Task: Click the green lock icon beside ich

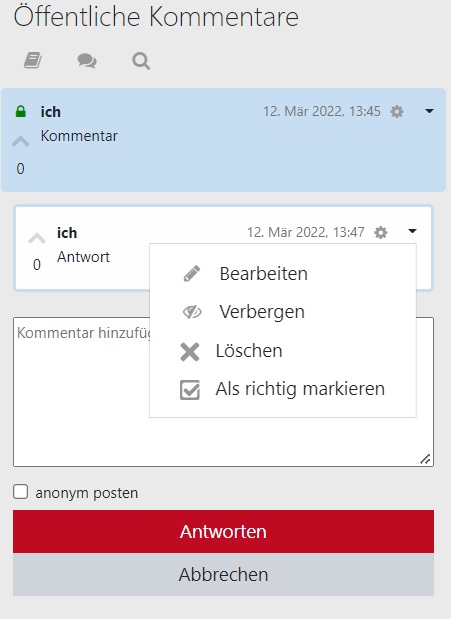Action: coord(21,112)
